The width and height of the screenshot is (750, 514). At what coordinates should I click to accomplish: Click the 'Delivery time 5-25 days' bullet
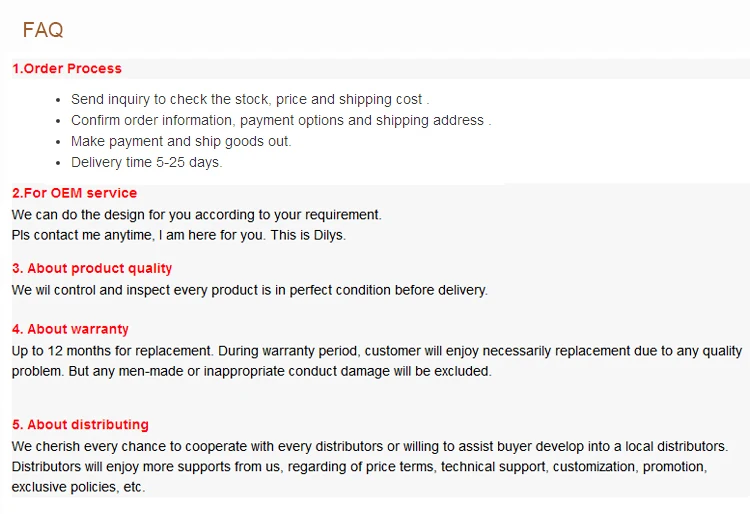pyautogui.click(x=146, y=163)
